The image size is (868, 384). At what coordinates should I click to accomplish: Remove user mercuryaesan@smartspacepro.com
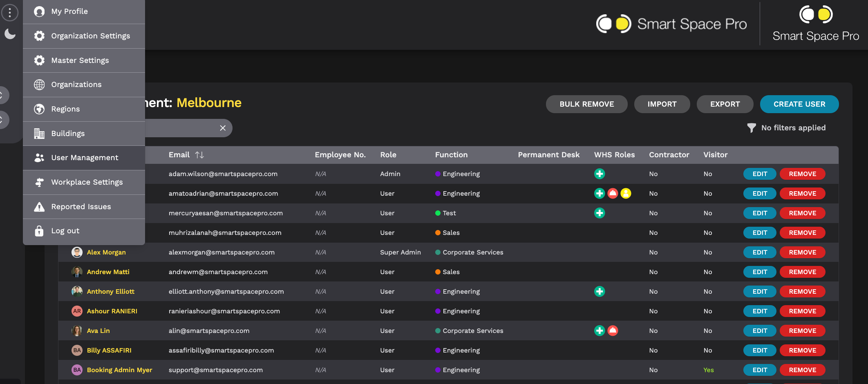click(x=802, y=213)
